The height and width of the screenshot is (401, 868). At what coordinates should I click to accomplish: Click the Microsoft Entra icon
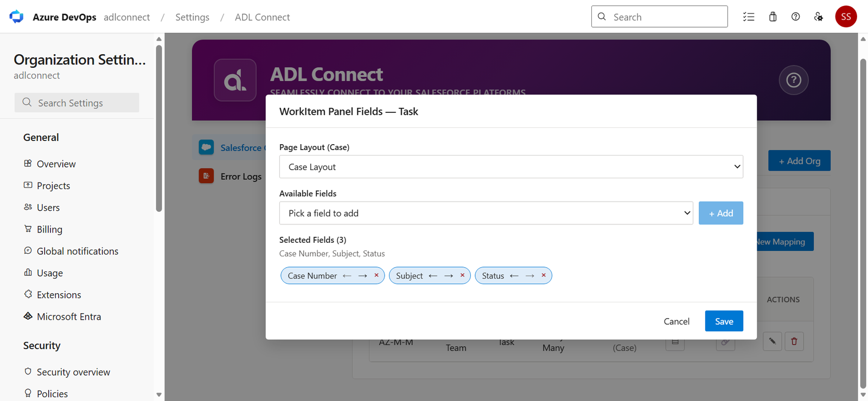pos(28,316)
